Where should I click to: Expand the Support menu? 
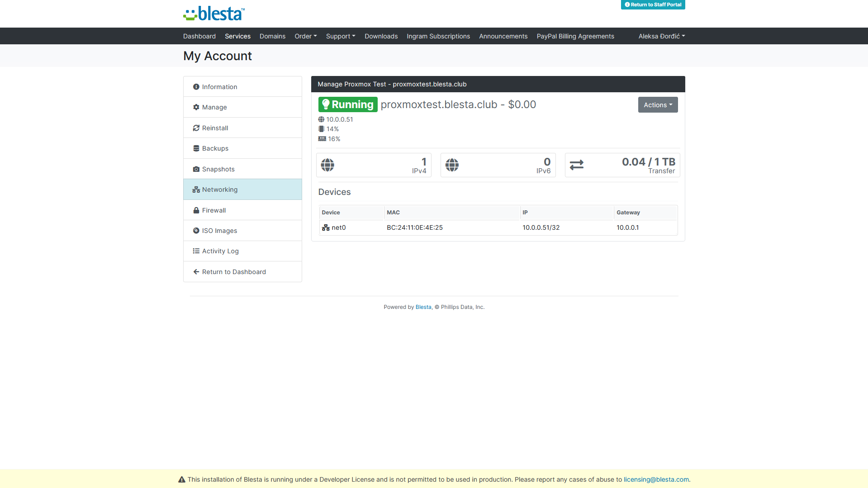pos(341,36)
